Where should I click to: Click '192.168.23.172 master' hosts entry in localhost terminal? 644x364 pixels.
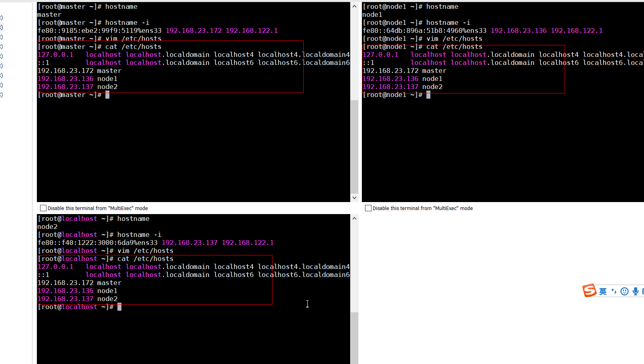pos(79,283)
